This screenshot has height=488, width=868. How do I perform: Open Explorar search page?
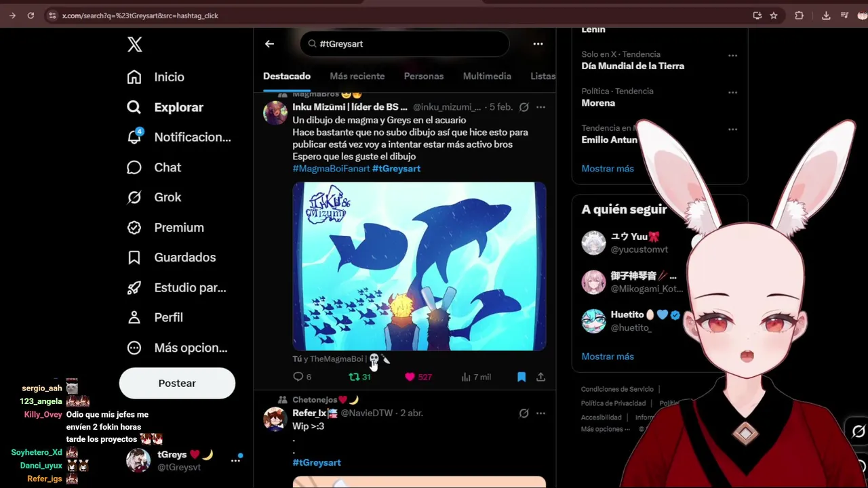tap(165, 107)
